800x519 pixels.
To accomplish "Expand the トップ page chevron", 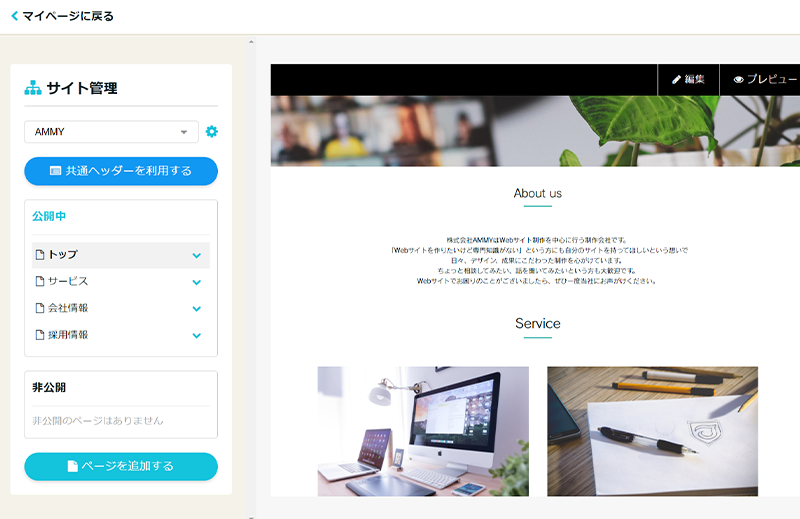I will tap(197, 255).
